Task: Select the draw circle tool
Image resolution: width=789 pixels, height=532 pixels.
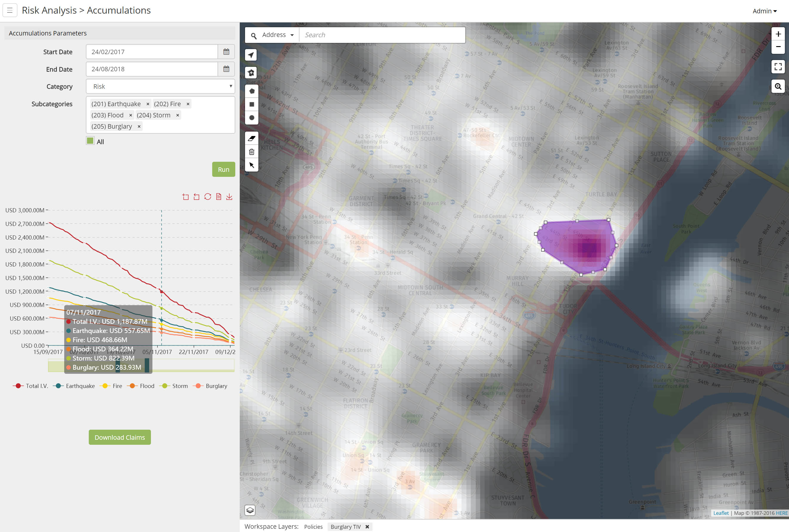Action: [x=252, y=118]
